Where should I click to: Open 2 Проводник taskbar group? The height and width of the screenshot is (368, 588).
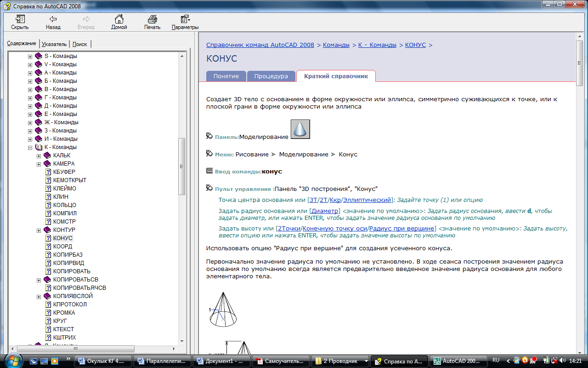coord(340,361)
